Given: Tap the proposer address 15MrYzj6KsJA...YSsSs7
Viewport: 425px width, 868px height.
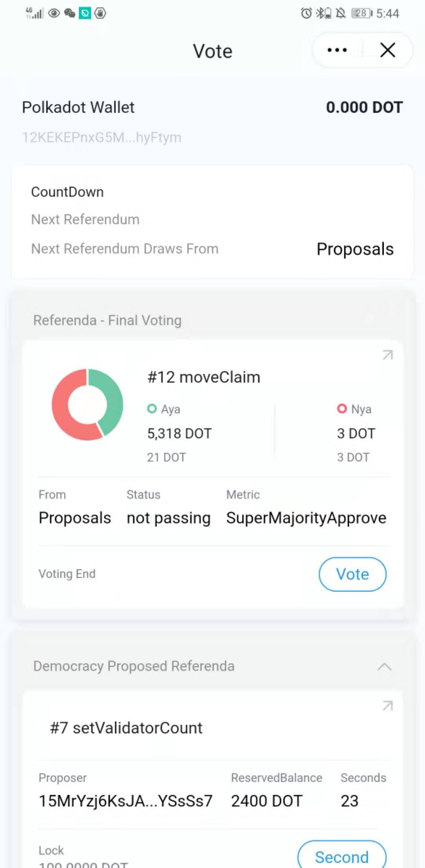Looking at the screenshot, I should [x=126, y=801].
